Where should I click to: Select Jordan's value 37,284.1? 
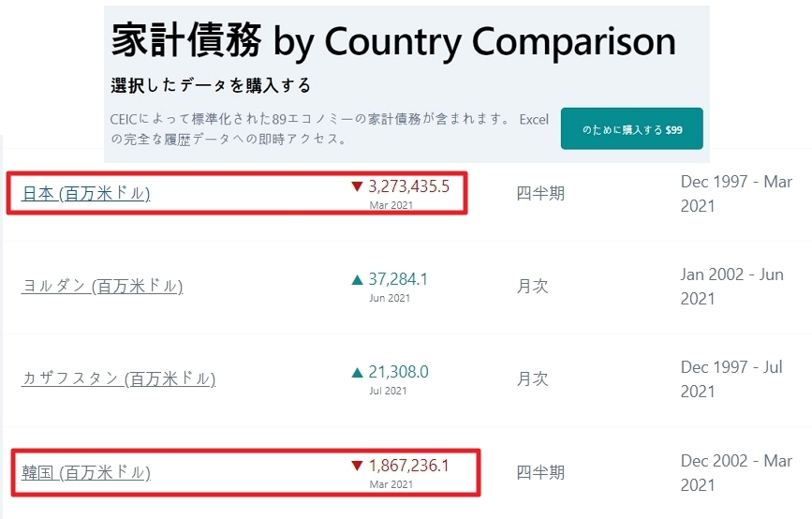tap(398, 279)
